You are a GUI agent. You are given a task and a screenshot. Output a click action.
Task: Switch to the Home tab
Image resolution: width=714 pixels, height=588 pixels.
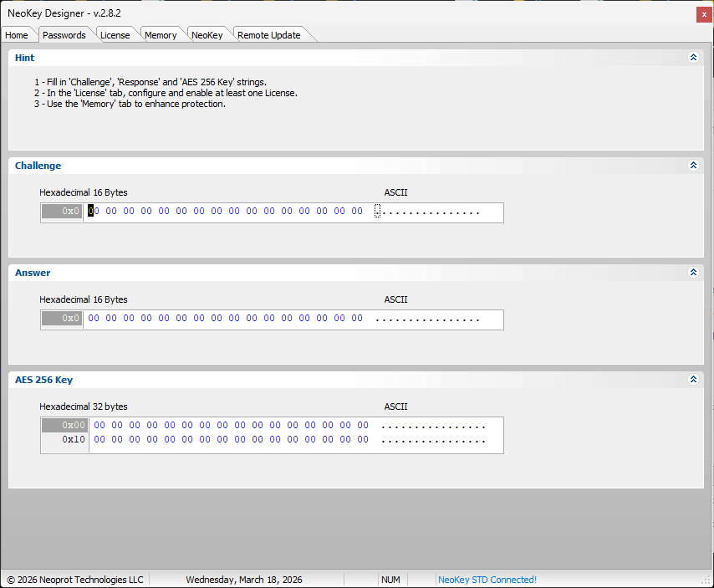[17, 35]
